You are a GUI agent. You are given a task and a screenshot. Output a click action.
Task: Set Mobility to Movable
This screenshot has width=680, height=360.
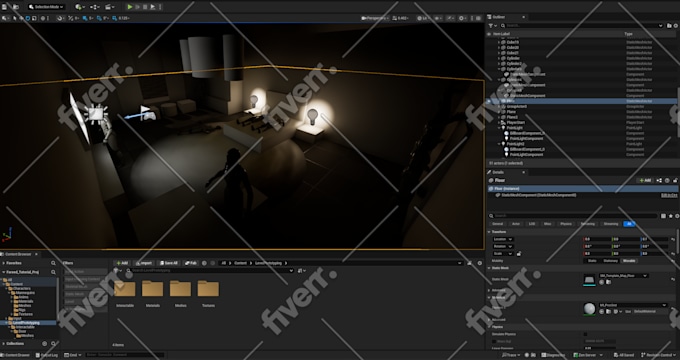pyautogui.click(x=629, y=261)
